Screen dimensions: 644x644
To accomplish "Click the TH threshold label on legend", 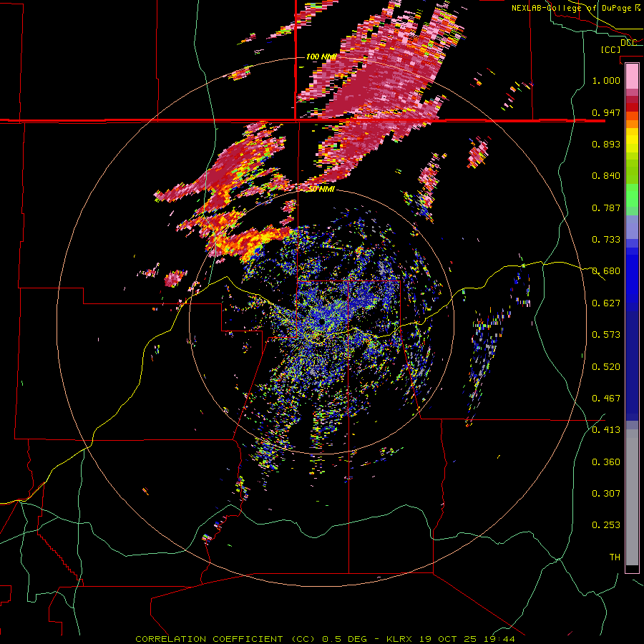I will [x=615, y=557].
